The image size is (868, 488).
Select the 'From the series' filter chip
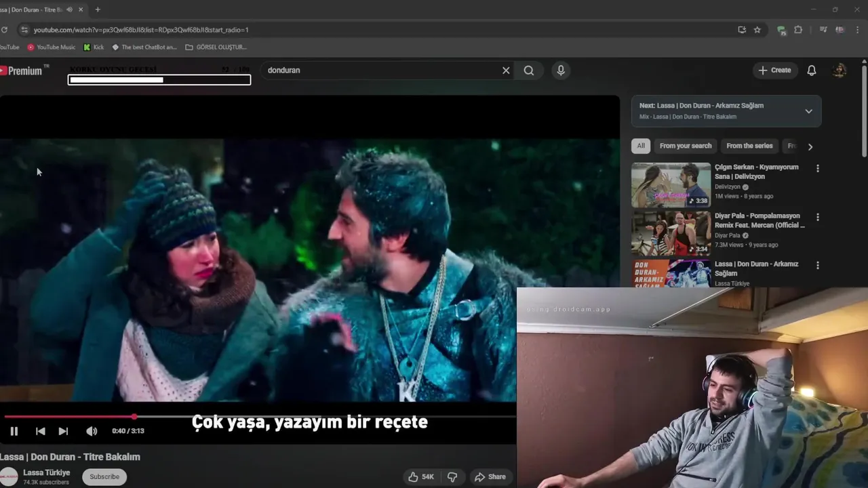click(x=749, y=146)
